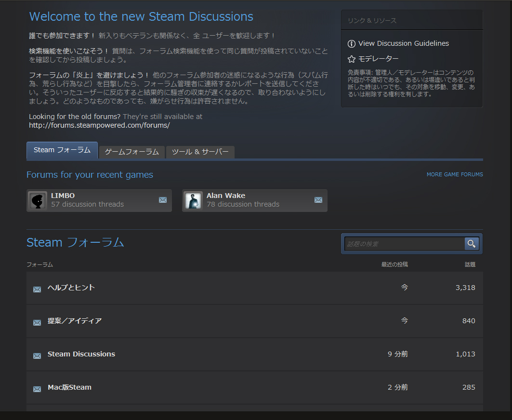Click MORE GAME FORUMS link
Image resolution: width=512 pixels, height=420 pixels.
click(x=455, y=174)
